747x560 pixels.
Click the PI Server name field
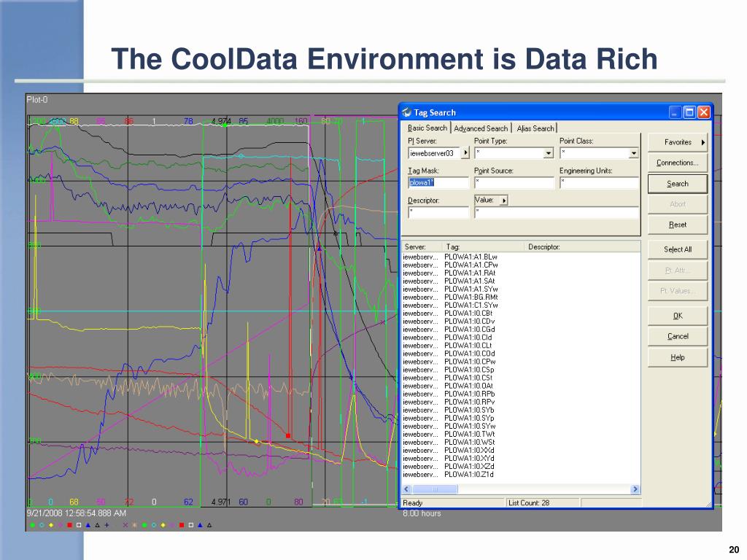(x=434, y=153)
